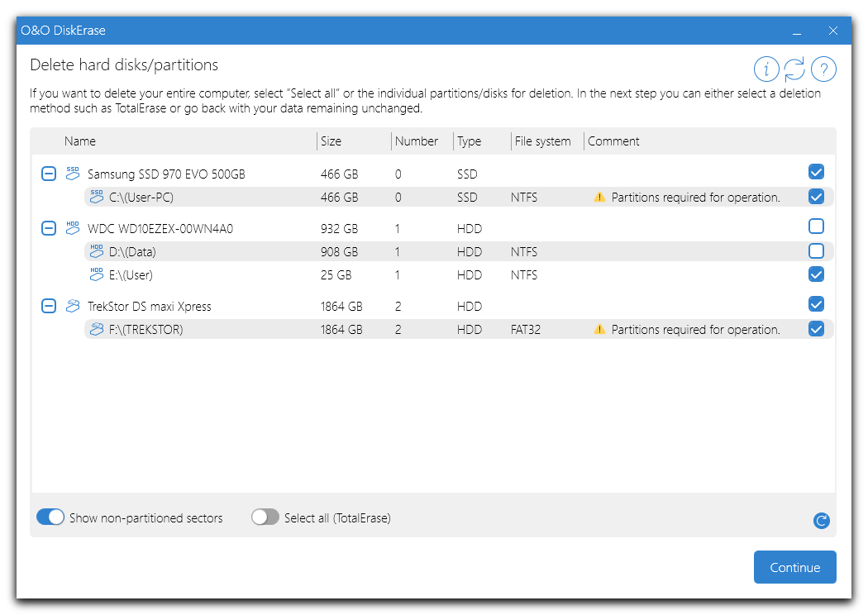This screenshot has width=868, height=615.
Task: Click the Continue button
Action: tap(794, 567)
